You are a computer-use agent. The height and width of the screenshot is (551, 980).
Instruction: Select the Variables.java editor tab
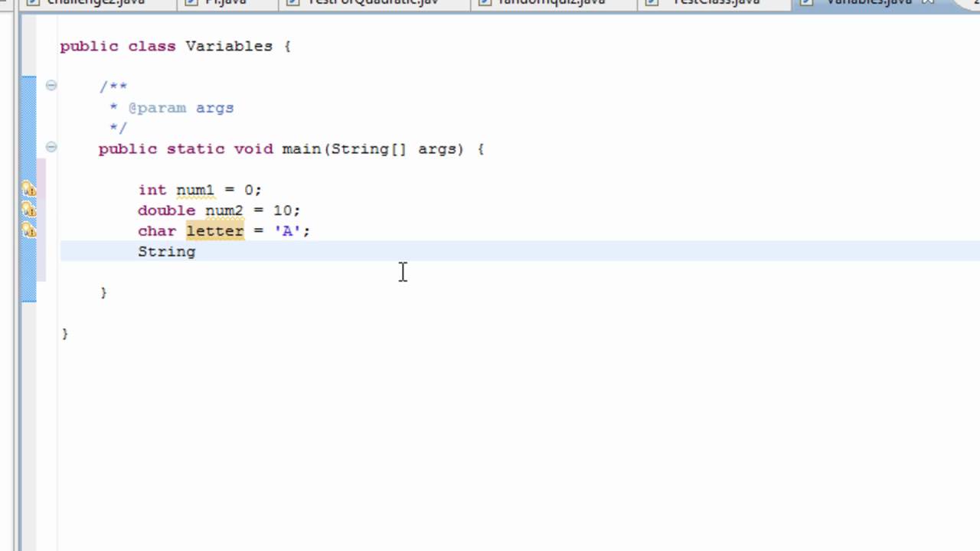click(x=869, y=4)
